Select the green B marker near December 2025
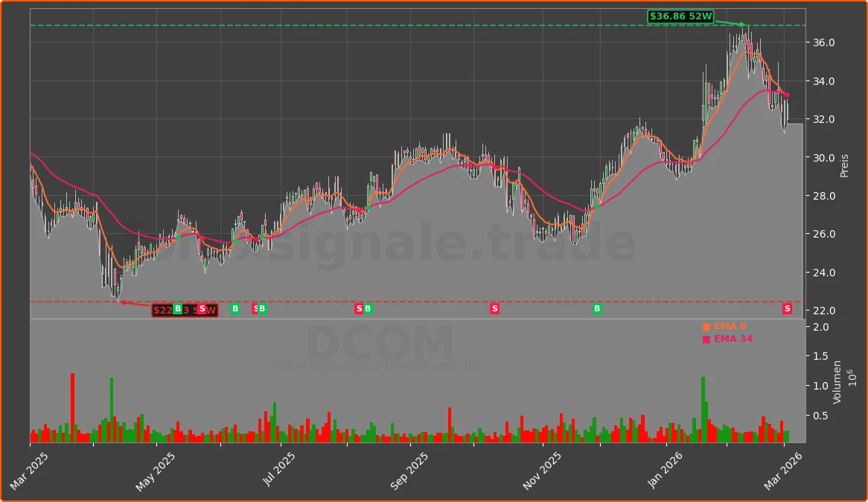The image size is (868, 502). tap(596, 309)
